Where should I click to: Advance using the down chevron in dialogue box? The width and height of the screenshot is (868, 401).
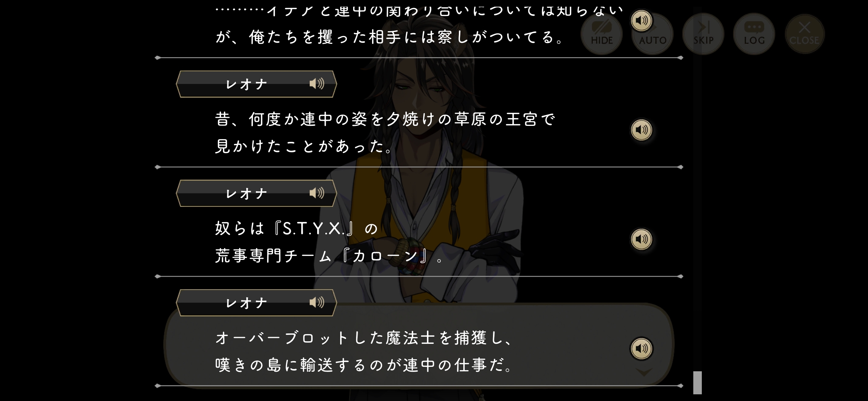click(x=644, y=372)
